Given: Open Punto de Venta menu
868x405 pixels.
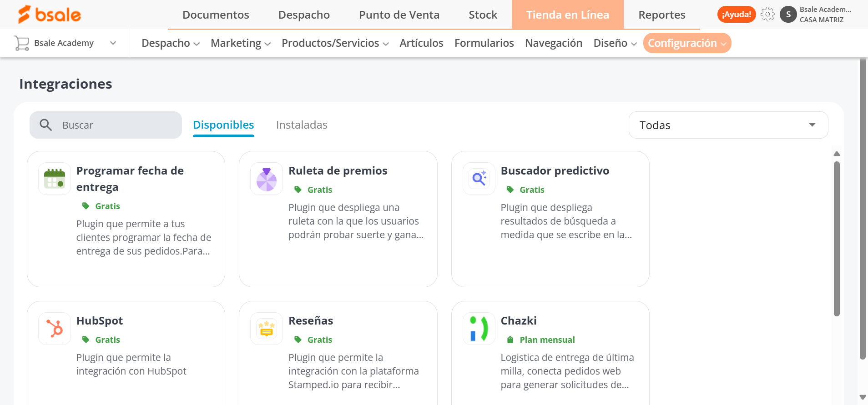Looking at the screenshot, I should pos(399,15).
